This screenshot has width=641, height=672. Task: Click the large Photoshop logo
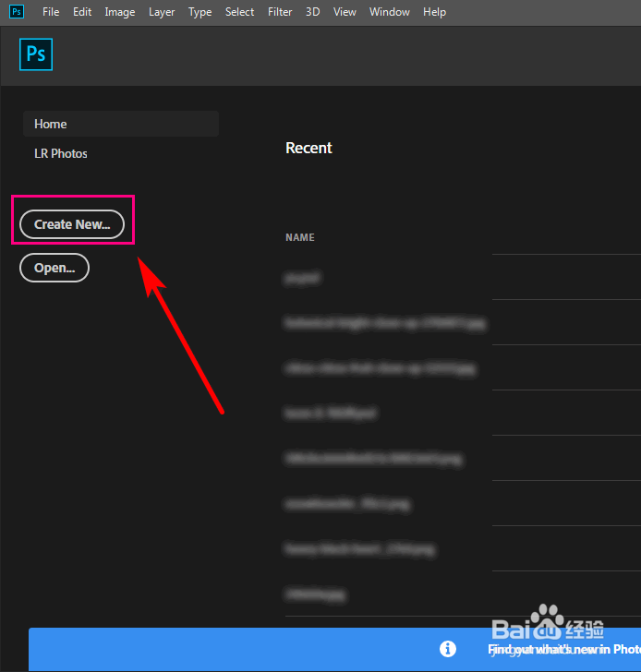36,54
